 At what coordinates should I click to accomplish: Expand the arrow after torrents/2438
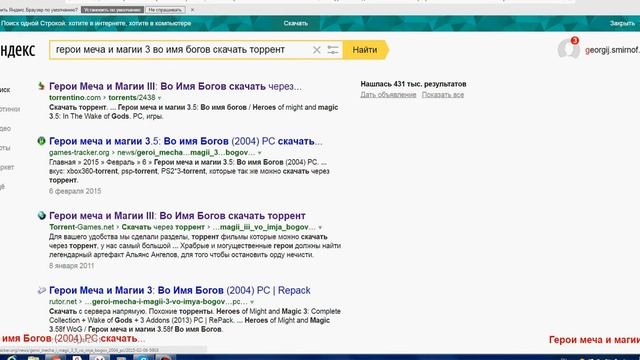(x=160, y=98)
